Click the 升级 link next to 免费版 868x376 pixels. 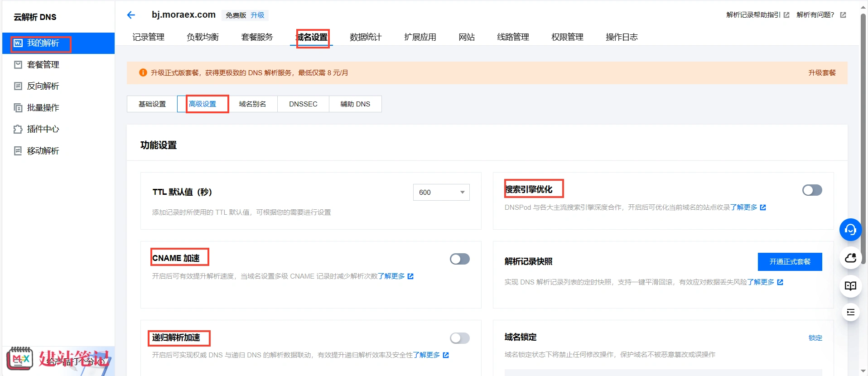(257, 15)
